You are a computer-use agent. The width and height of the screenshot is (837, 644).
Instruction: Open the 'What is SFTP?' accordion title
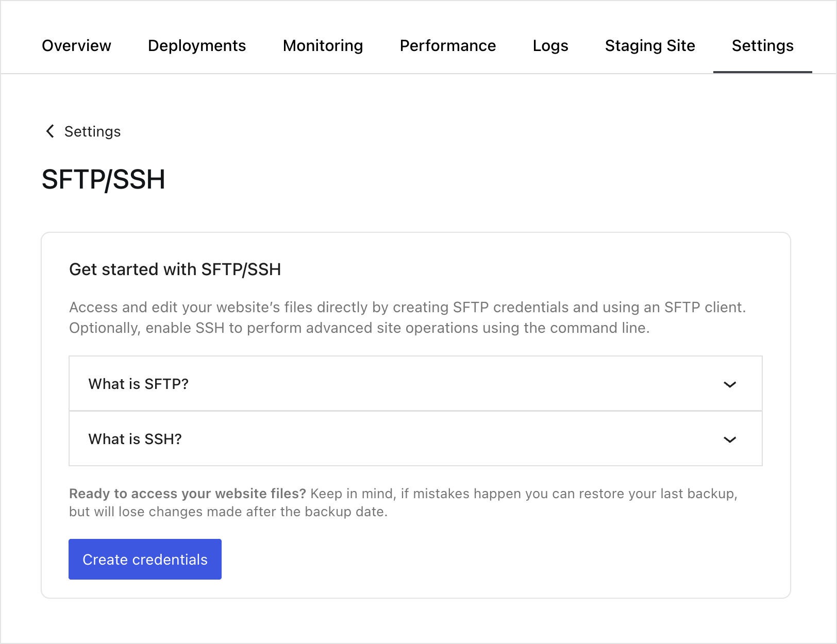139,384
